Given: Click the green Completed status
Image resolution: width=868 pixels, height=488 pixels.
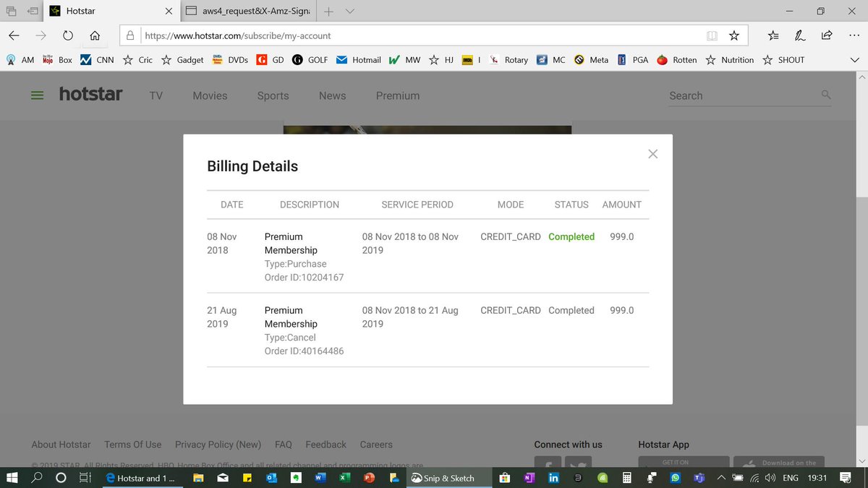Looking at the screenshot, I should pyautogui.click(x=571, y=236).
